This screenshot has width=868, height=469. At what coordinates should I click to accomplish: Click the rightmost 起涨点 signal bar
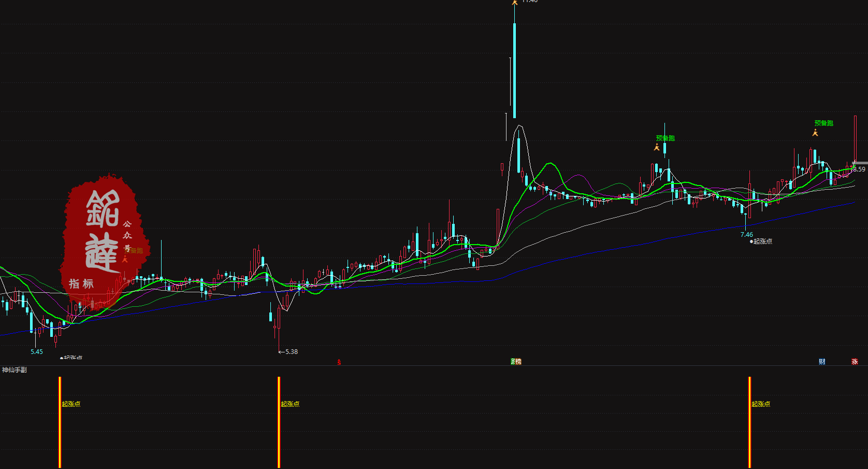tap(749, 422)
